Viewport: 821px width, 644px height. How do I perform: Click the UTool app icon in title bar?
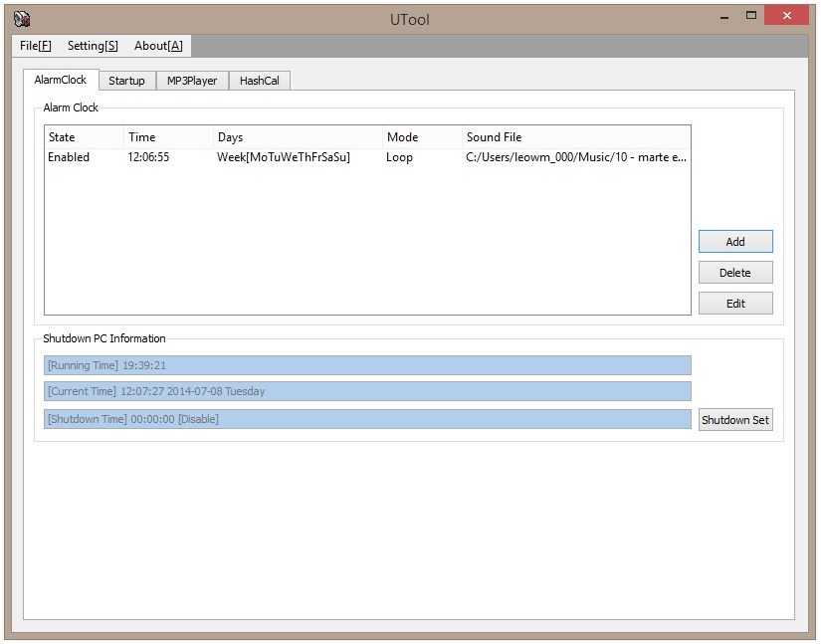click(x=22, y=19)
